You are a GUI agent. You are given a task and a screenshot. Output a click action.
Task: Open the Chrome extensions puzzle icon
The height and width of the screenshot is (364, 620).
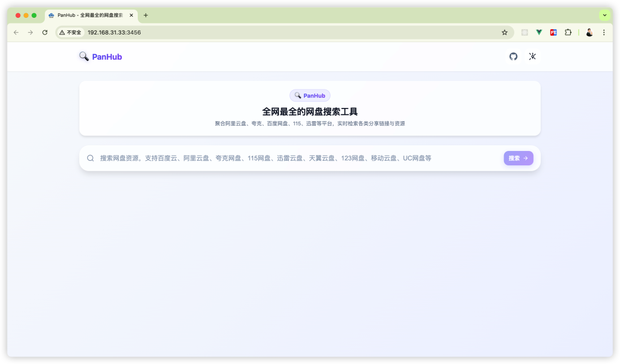[x=568, y=33]
